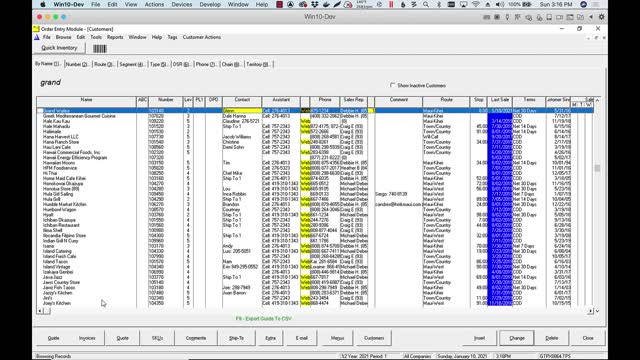Click the red Parallels pause icon
The image size is (640, 360).
pos(391,4)
